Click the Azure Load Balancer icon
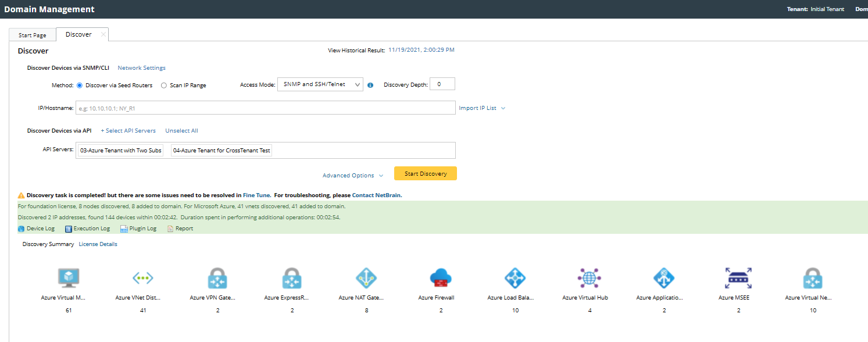Viewport: 868px width, 342px height. [515, 278]
